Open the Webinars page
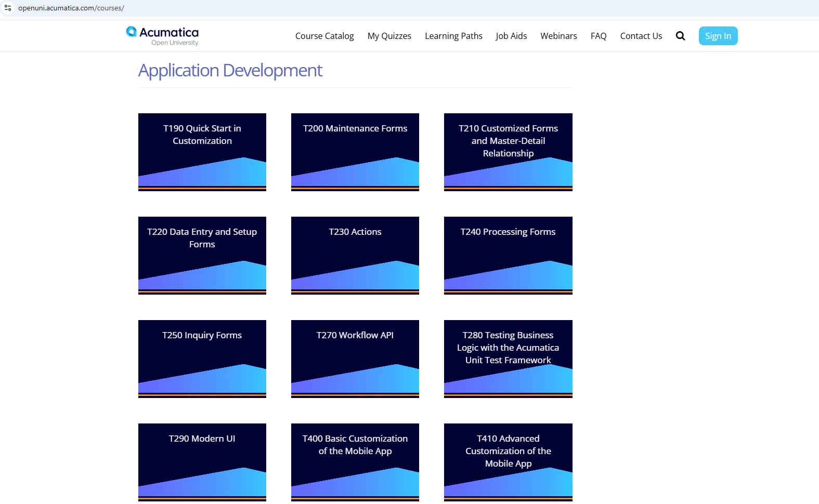Image resolution: width=819 pixels, height=504 pixels. click(558, 36)
